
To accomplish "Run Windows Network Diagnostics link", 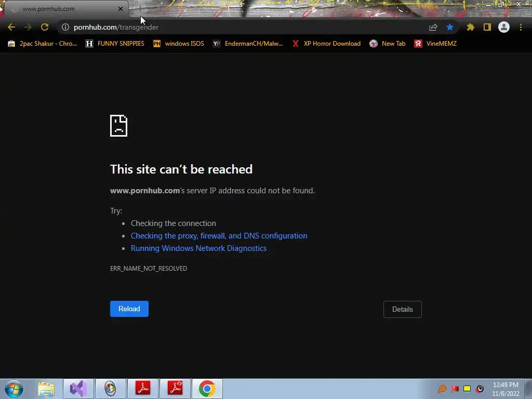I will coord(198,248).
